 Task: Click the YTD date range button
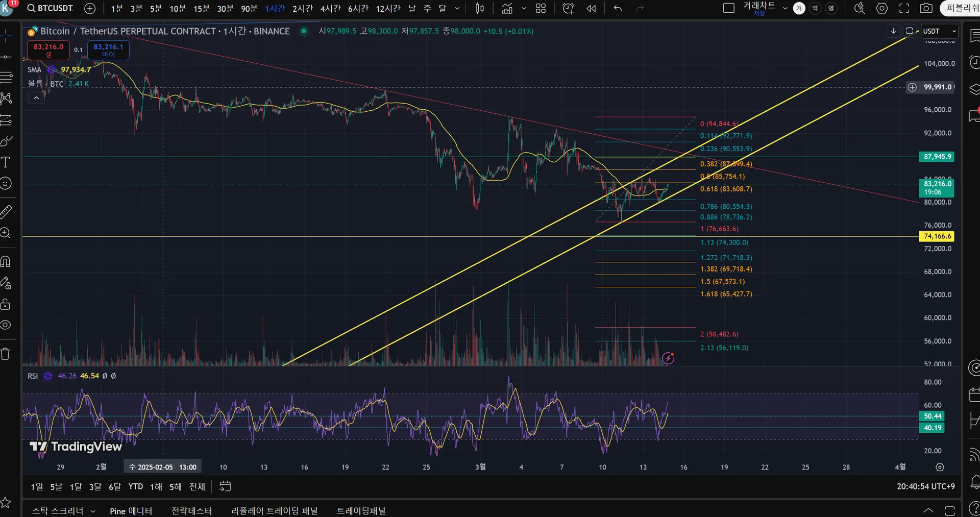click(x=136, y=486)
